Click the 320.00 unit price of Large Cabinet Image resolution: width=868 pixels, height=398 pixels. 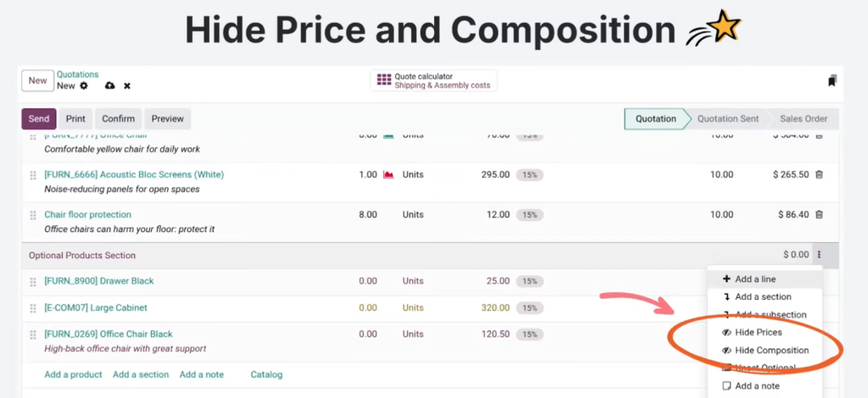coord(495,307)
